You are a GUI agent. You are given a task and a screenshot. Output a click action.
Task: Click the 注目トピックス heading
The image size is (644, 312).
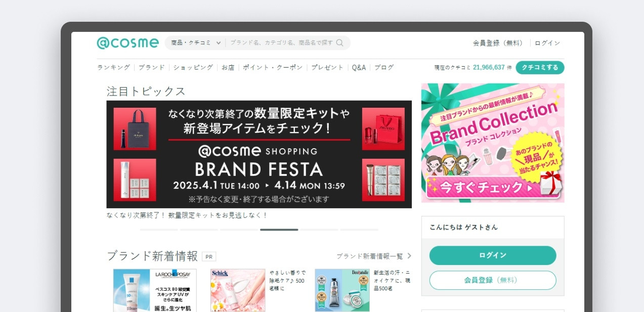146,91
